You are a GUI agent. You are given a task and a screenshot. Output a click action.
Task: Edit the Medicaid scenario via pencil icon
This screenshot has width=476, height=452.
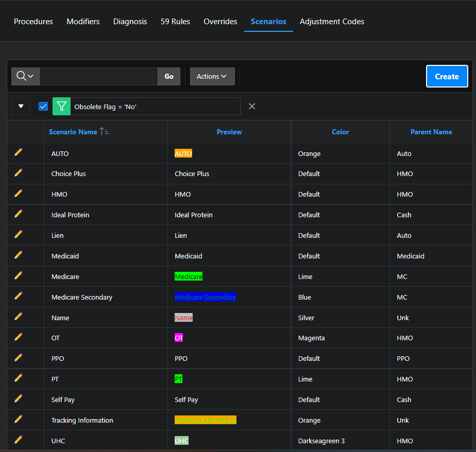[x=19, y=255]
